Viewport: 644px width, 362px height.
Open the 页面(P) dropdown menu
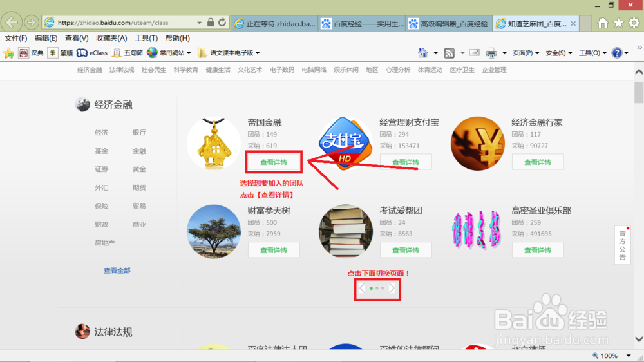point(526,53)
